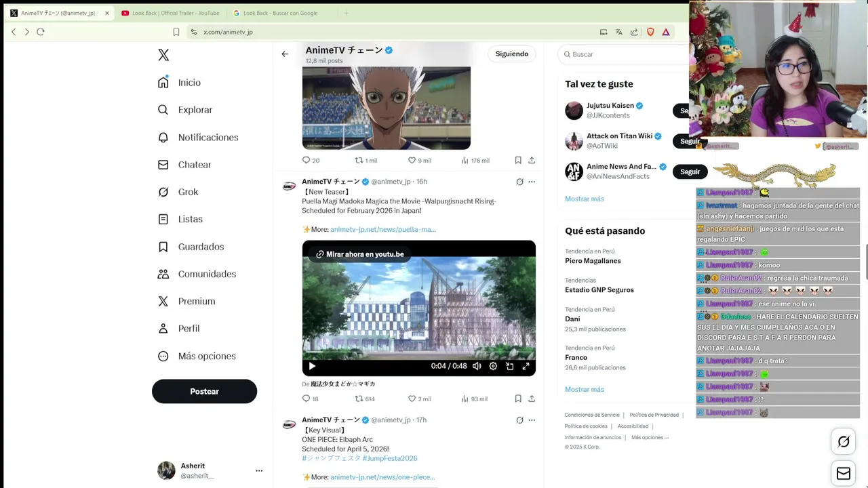Open Perfil page

tap(179, 328)
